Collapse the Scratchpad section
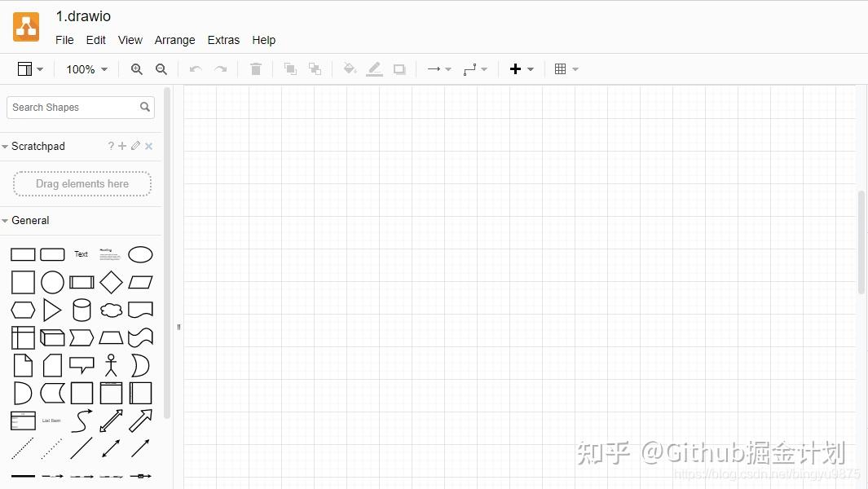The image size is (868, 489). point(33,146)
